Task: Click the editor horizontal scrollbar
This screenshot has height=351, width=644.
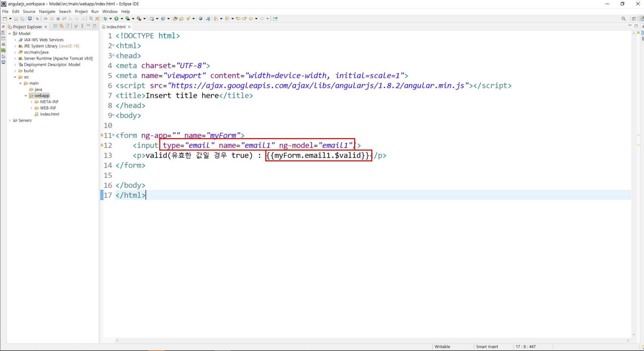Action: pyautogui.click(x=373, y=341)
